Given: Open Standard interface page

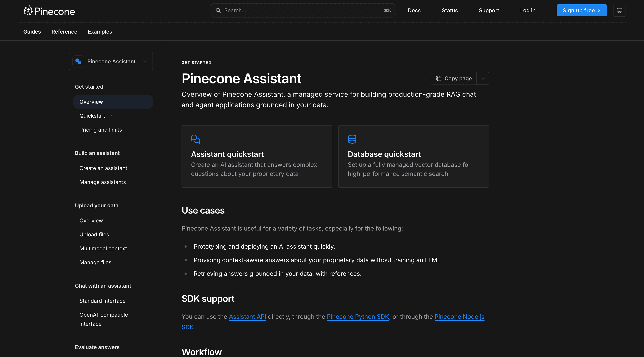Looking at the screenshot, I should [102, 301].
